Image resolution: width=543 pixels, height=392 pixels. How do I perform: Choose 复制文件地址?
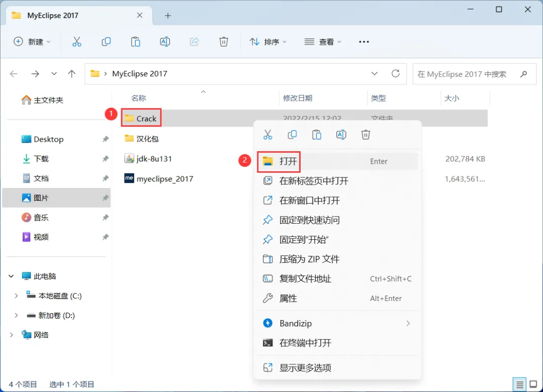(337, 279)
